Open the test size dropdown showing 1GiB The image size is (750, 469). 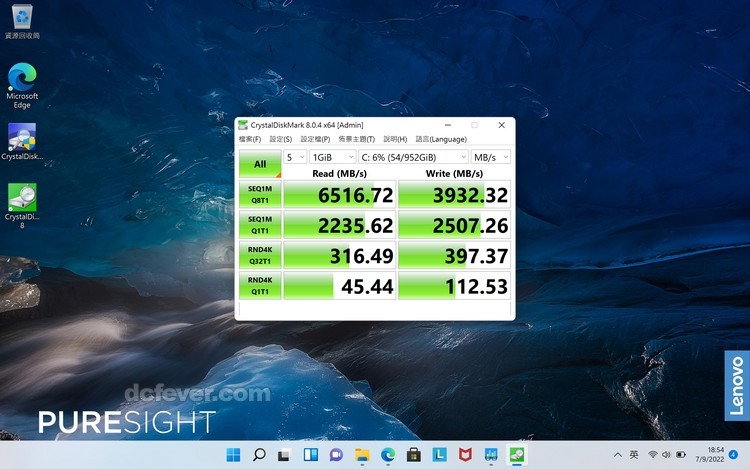(x=332, y=157)
